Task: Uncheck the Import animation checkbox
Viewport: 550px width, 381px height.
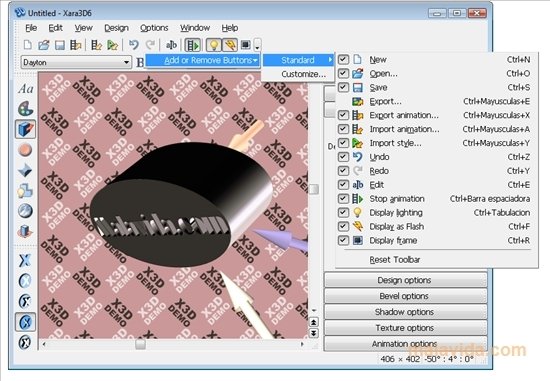Action: tap(343, 129)
